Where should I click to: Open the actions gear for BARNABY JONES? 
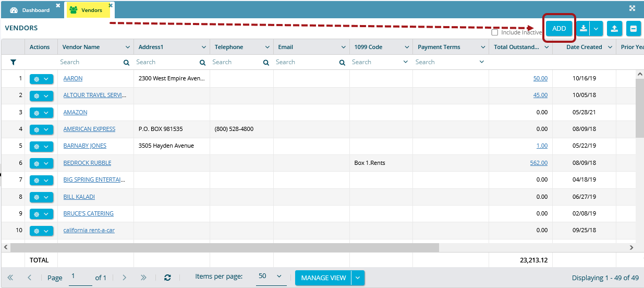click(42, 147)
